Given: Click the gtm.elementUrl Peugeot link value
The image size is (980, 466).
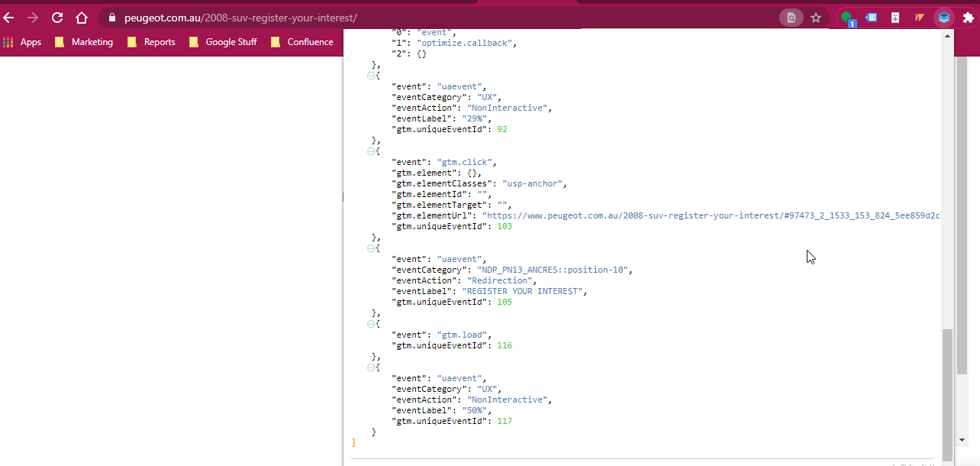Looking at the screenshot, I should (x=710, y=215).
